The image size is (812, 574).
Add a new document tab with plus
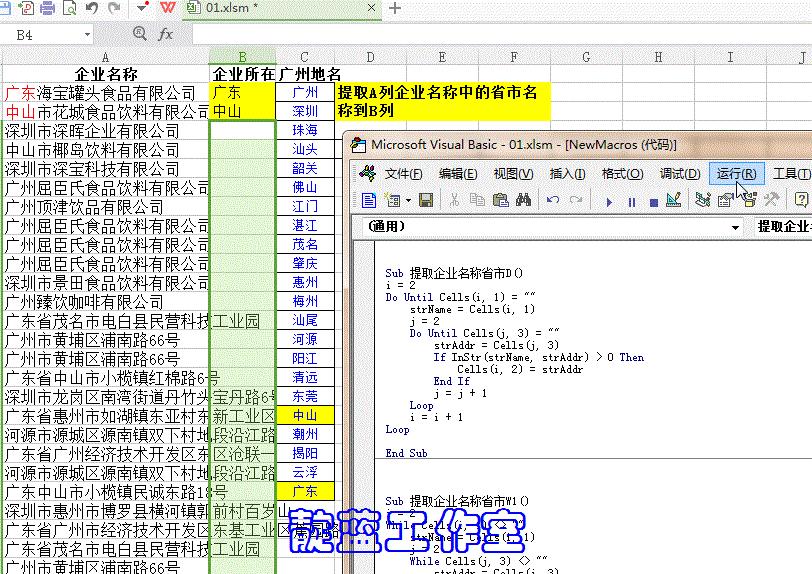coord(395,8)
